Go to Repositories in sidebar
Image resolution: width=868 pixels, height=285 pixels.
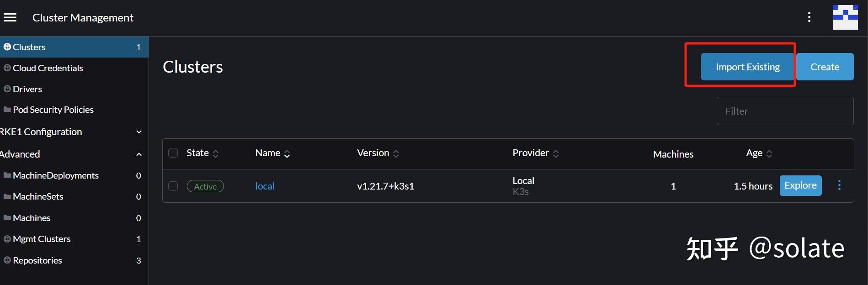(37, 260)
